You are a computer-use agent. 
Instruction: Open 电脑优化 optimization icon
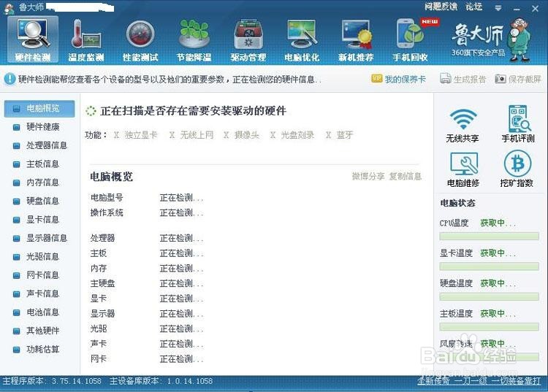point(302,39)
